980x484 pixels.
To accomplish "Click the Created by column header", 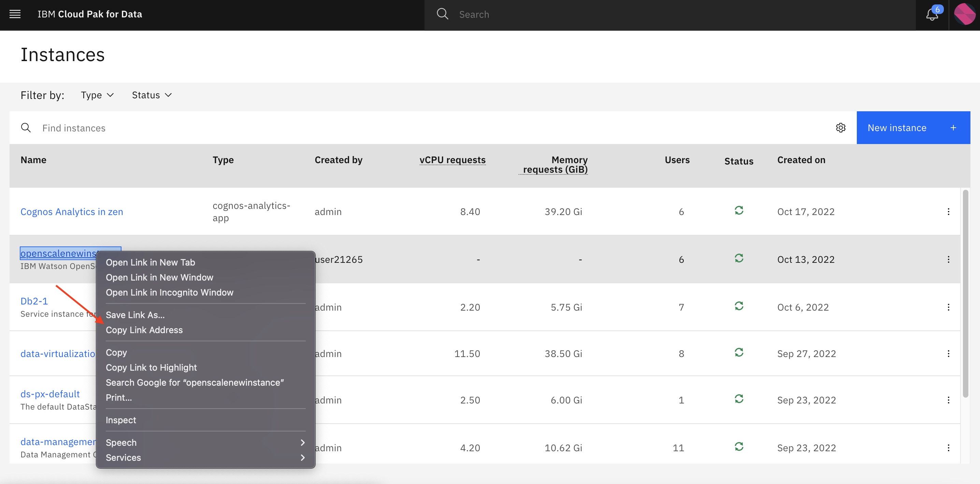I will point(338,160).
